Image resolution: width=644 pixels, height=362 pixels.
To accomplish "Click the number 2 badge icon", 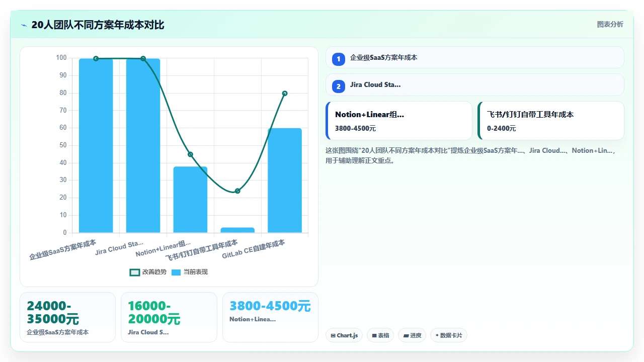I will point(339,86).
